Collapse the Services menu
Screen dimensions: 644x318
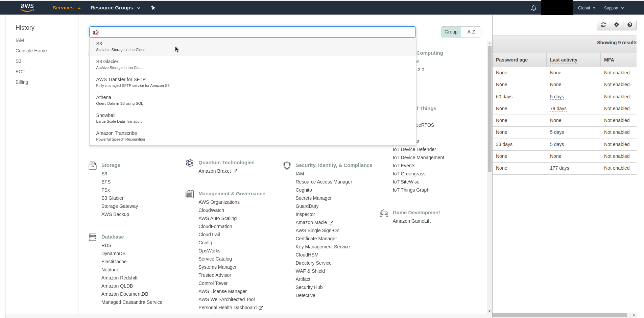[x=67, y=8]
